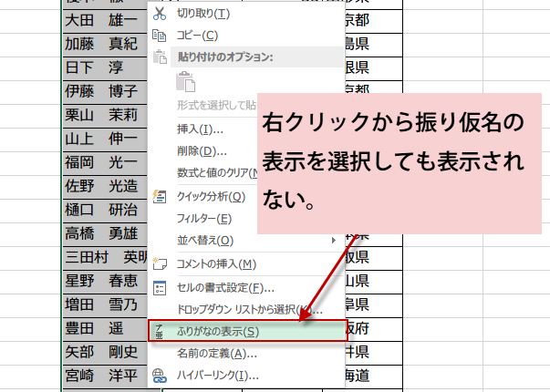Select cell 山上 伸一

(x=105, y=139)
